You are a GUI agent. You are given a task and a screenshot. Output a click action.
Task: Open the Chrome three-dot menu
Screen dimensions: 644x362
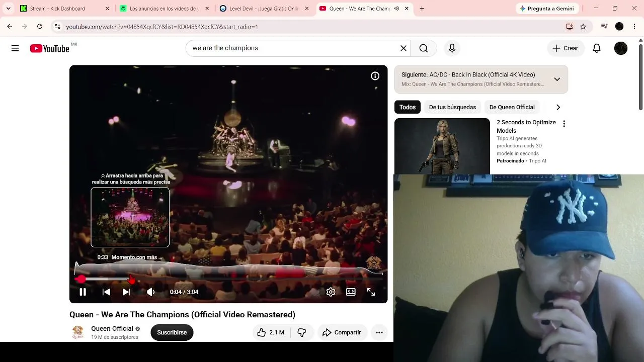(634, 27)
